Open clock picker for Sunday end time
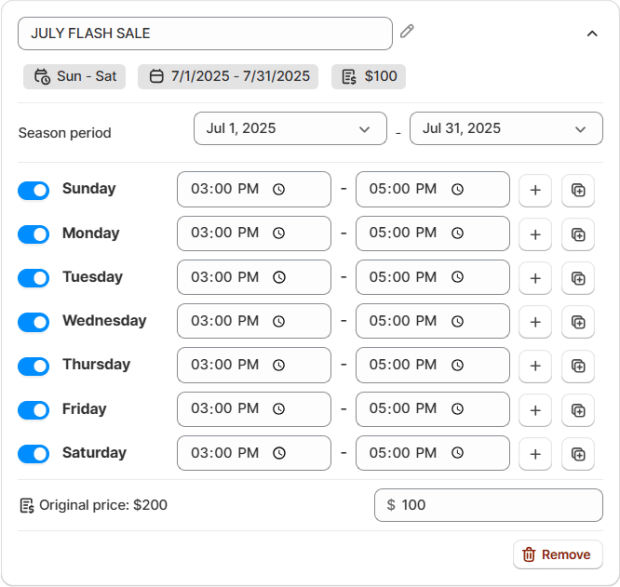Image resolution: width=620 pixels, height=587 pixels. [457, 189]
